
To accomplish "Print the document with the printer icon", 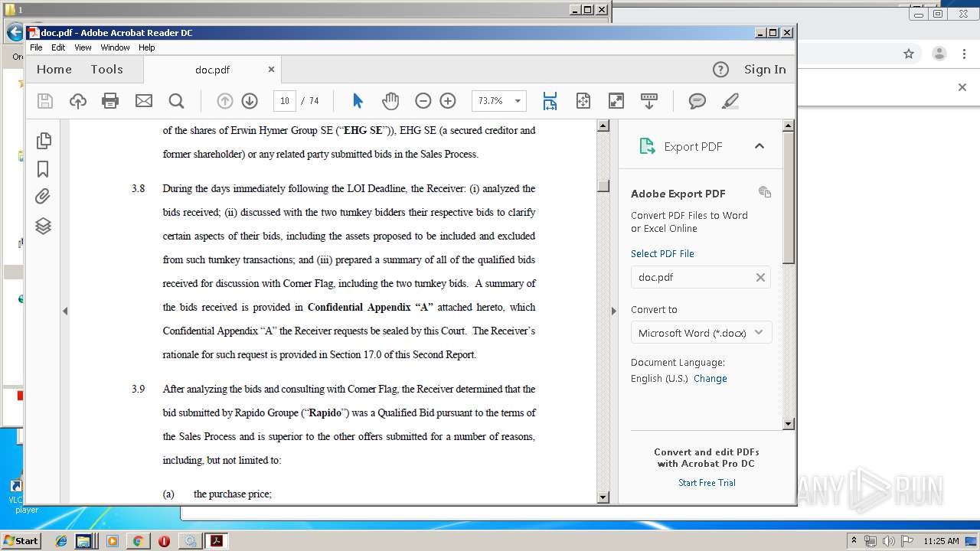I will 110,101.
